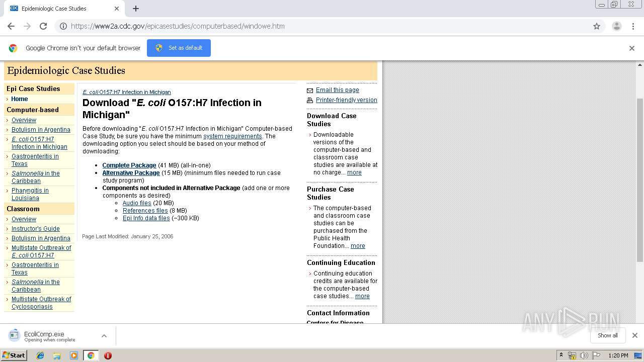Open Windows Explorer folder from taskbar
644x362 pixels.
pos(57,355)
